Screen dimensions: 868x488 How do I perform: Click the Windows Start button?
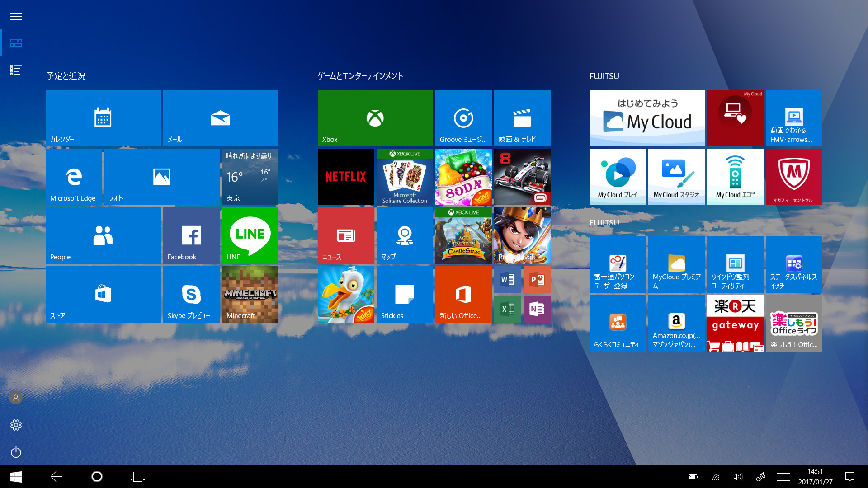point(16,477)
